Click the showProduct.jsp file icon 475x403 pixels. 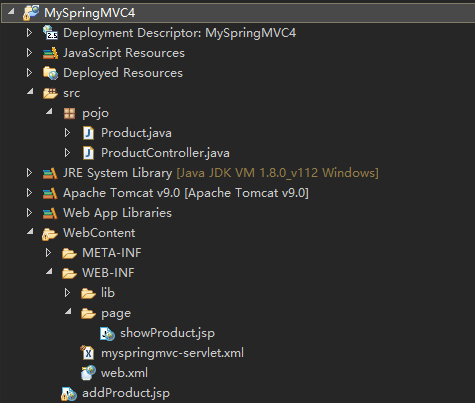[107, 333]
